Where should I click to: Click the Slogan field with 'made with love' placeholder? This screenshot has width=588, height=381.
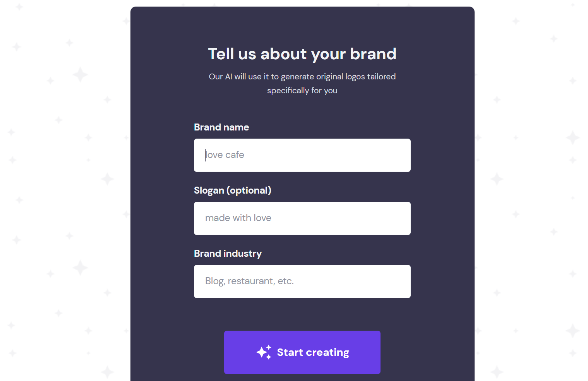coord(302,218)
